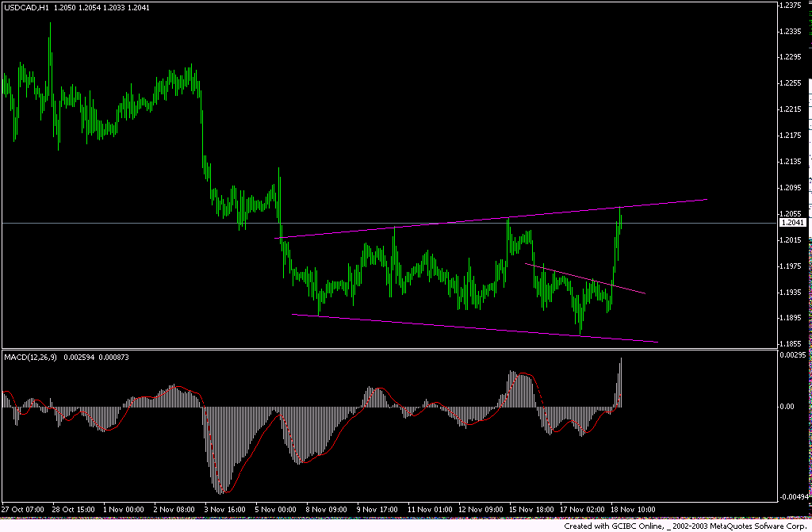Viewport: 812px width, 532px height.
Task: Click the 1.1855 price axis label
Action: 790,344
